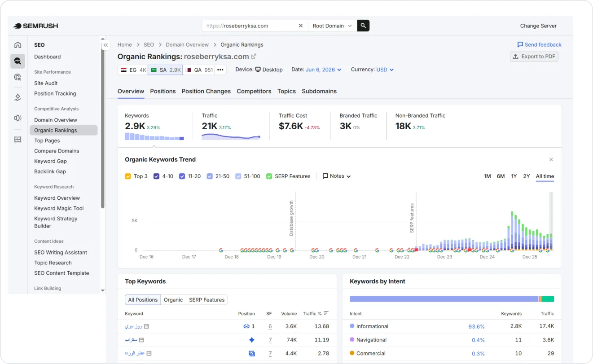Select the SA database chip
593x364 pixels.
tap(165, 70)
